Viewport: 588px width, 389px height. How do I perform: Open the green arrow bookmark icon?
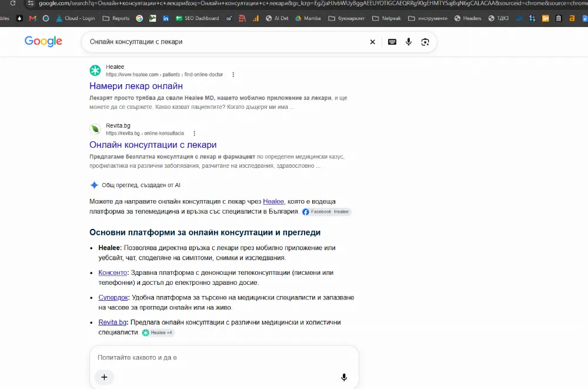(153, 18)
